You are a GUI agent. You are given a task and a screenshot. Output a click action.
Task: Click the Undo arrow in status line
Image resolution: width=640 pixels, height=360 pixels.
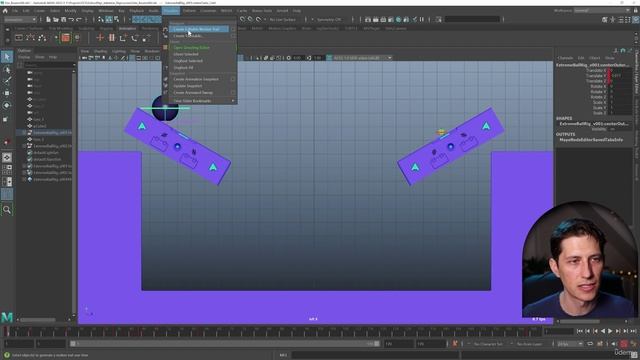coord(71,19)
